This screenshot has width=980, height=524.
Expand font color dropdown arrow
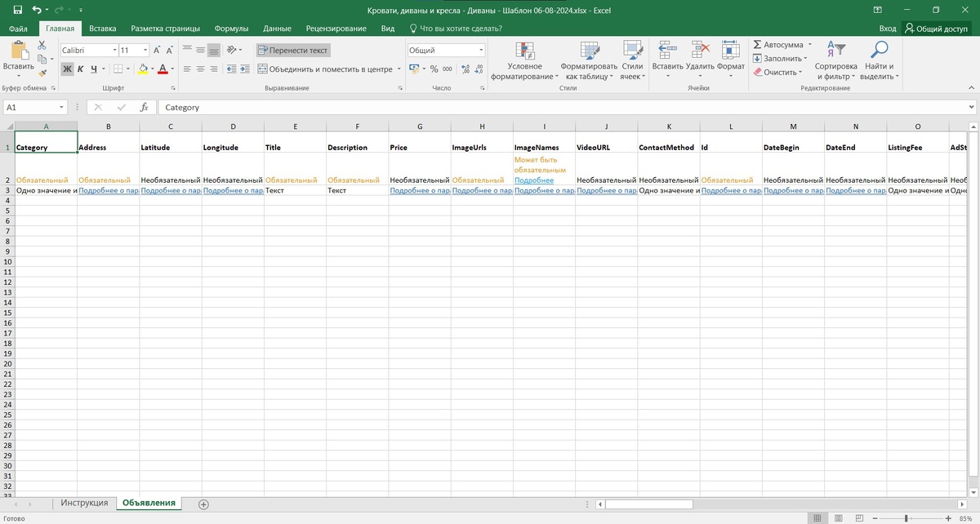pos(172,69)
